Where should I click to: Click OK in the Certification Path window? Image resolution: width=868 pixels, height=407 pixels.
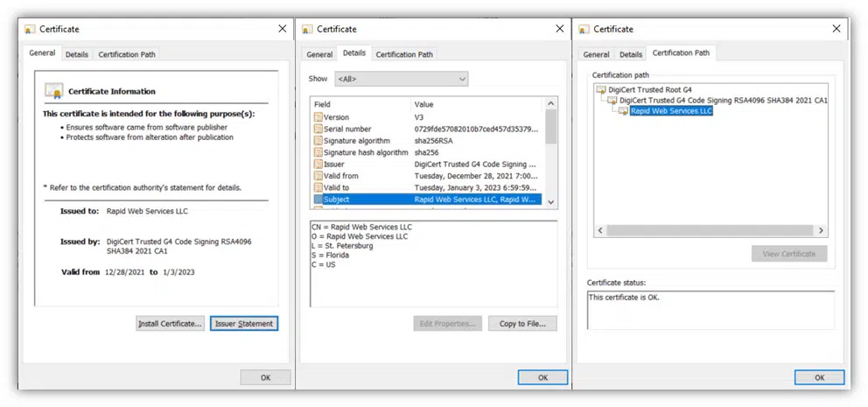point(819,377)
